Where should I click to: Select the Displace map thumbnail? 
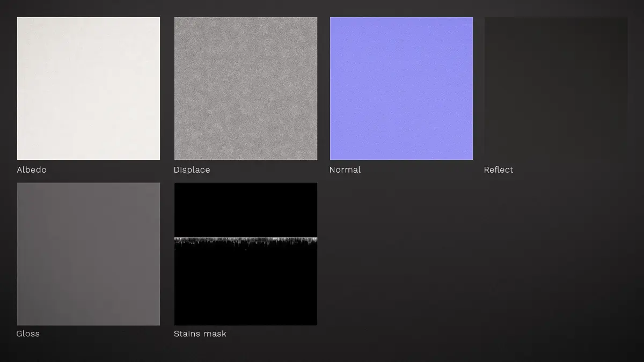click(246, 88)
